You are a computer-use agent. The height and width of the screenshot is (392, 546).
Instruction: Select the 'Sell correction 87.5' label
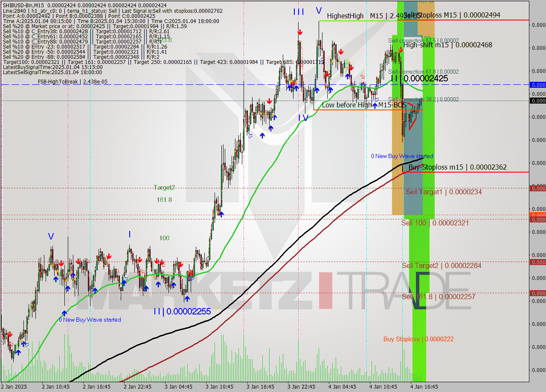[x=424, y=40]
